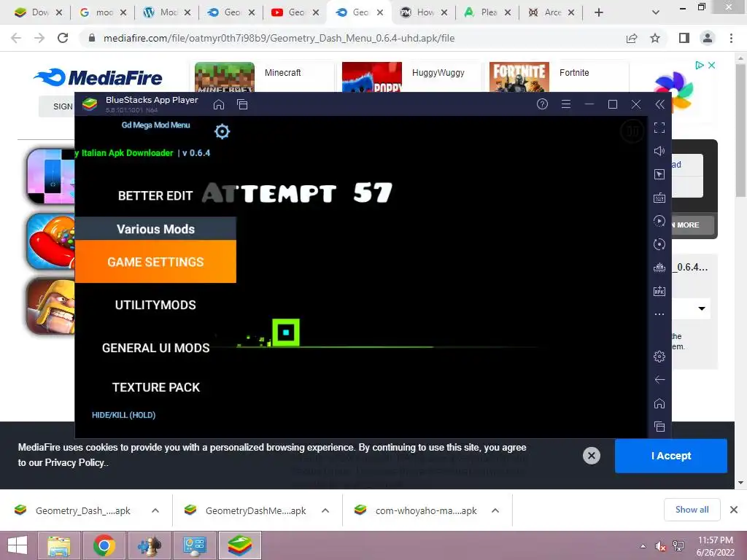The image size is (747, 560).
Task: Open GENERAL UI MODS category
Action: [x=156, y=348]
